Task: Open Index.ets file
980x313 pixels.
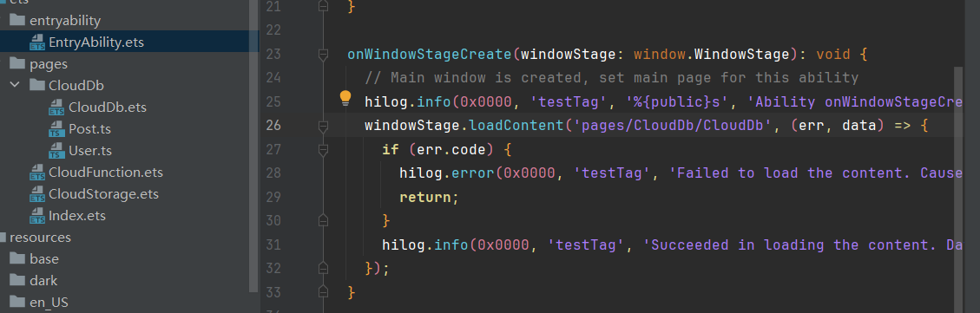Action: click(x=77, y=216)
